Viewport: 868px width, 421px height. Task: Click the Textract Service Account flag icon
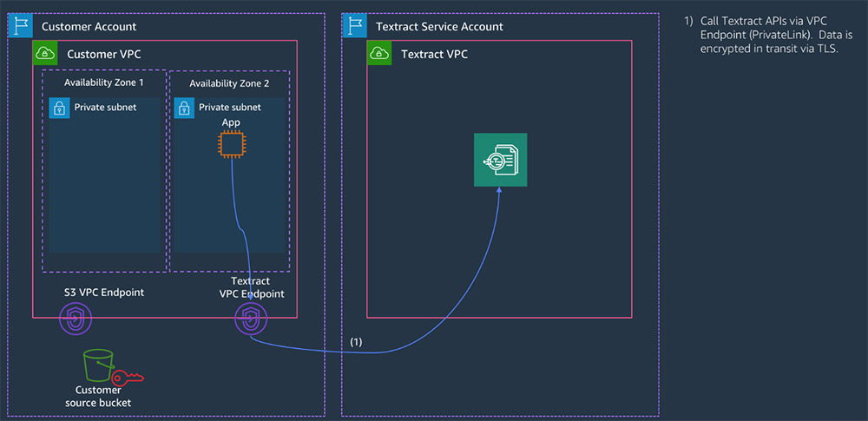coord(354,26)
